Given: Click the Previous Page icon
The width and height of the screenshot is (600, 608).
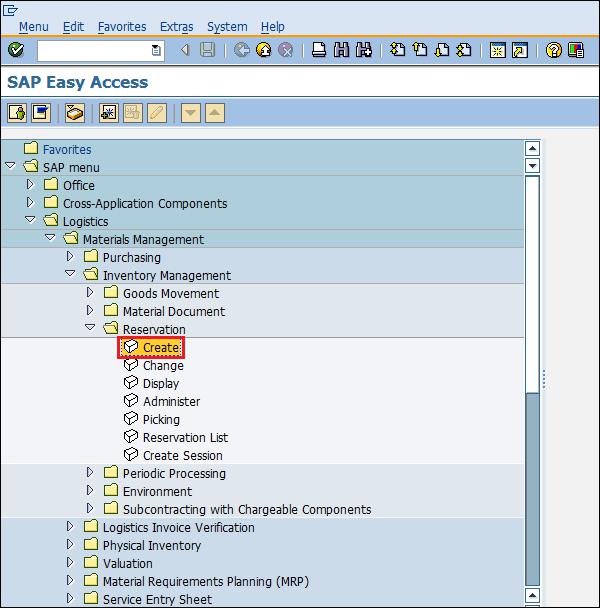Looking at the screenshot, I should pos(420,50).
